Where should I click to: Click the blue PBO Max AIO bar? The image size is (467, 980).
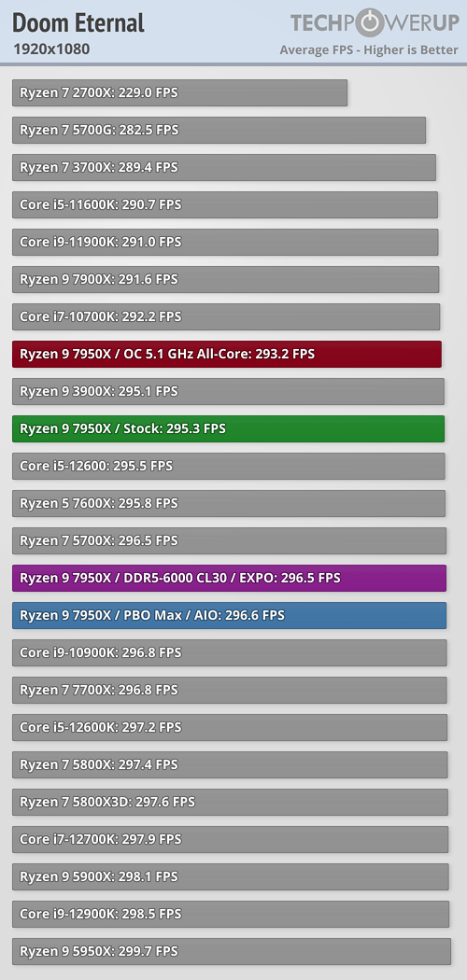click(230, 616)
